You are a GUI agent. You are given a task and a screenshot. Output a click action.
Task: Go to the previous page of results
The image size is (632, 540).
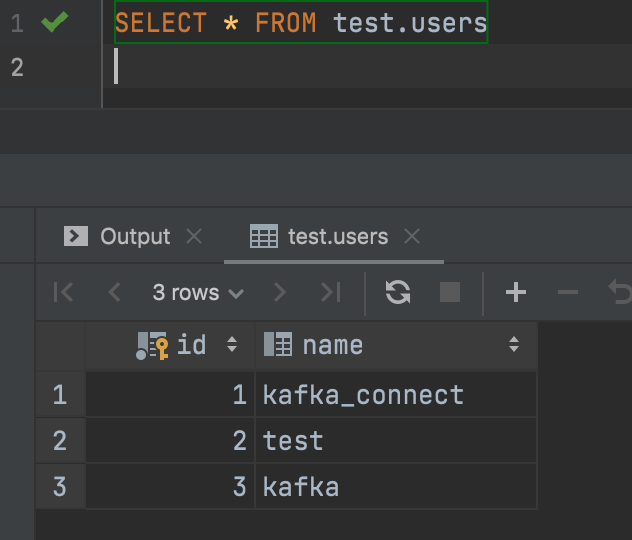[114, 292]
